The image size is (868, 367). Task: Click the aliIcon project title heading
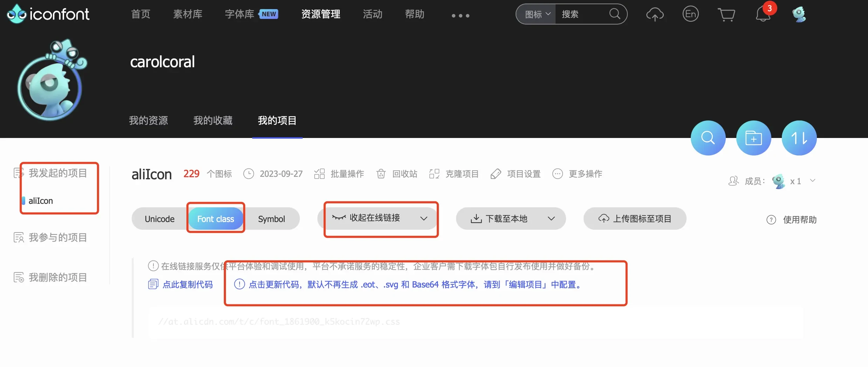pyautogui.click(x=152, y=174)
